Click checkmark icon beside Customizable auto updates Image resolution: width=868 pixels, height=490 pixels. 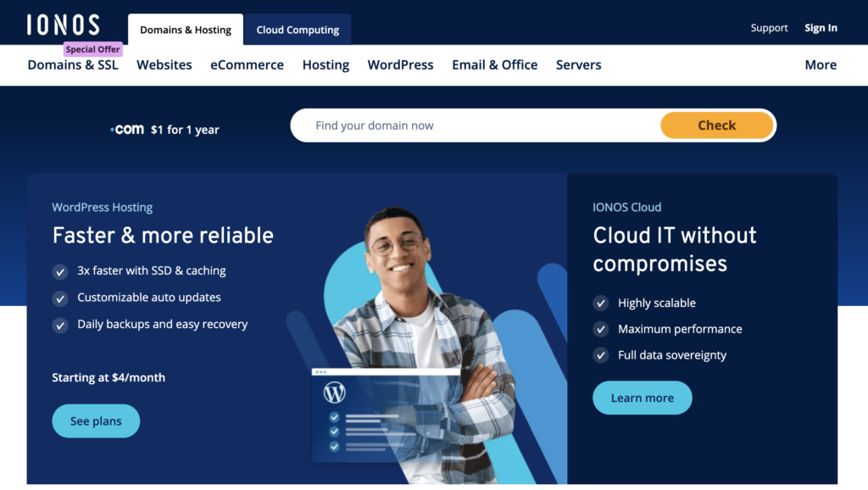click(60, 298)
